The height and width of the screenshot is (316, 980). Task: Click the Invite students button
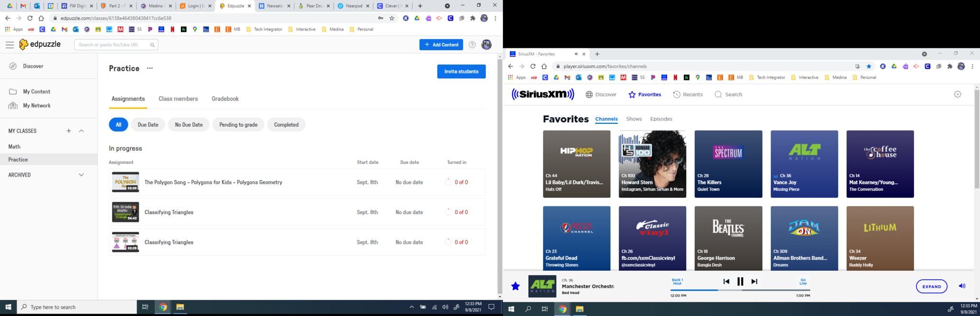pyautogui.click(x=461, y=72)
